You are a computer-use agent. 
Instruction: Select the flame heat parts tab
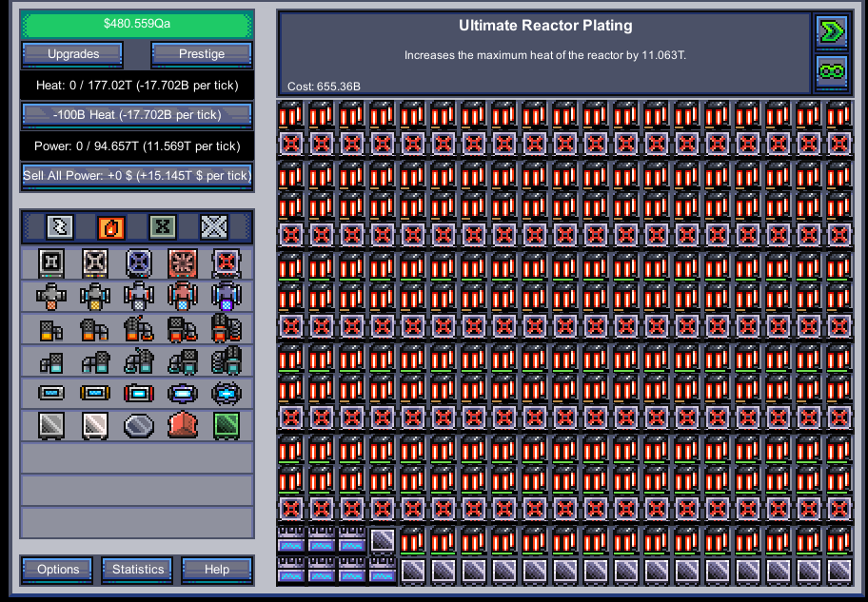110,227
